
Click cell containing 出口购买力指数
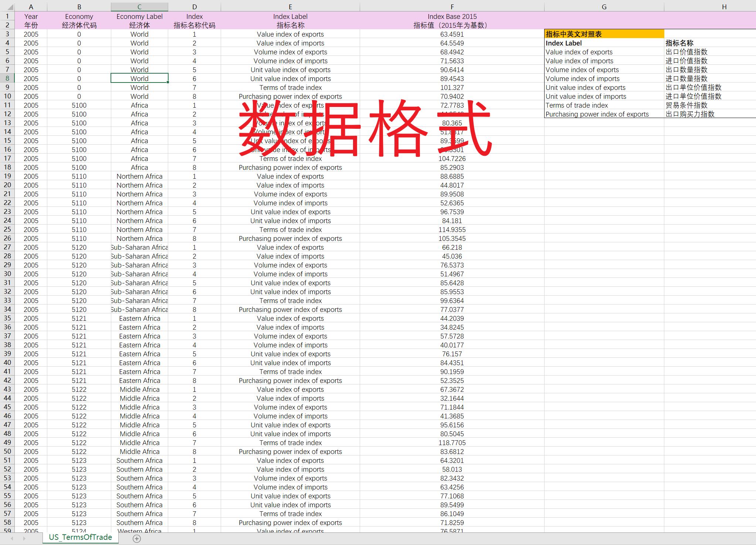click(x=690, y=114)
